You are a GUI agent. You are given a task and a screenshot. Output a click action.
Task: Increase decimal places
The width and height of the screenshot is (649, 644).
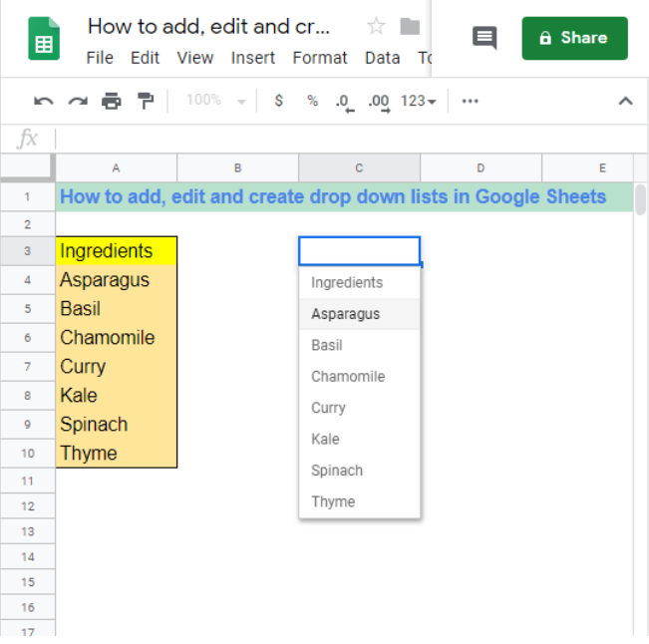click(379, 102)
